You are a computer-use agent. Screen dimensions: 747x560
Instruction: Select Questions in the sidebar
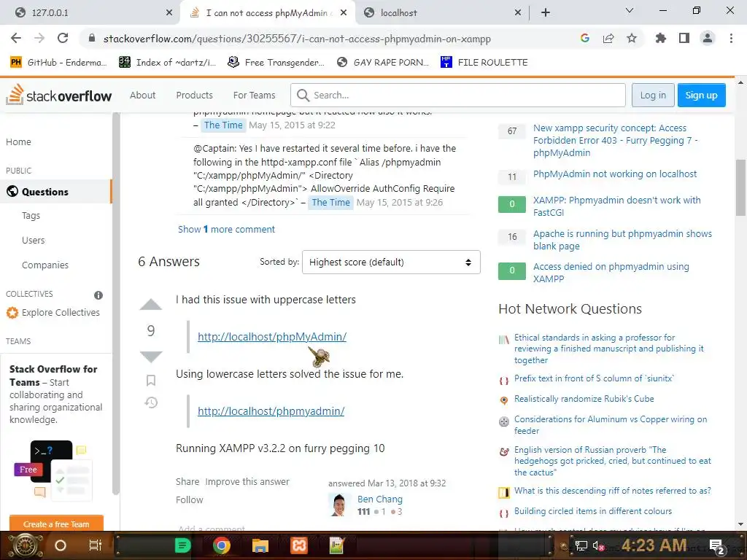tap(55, 192)
